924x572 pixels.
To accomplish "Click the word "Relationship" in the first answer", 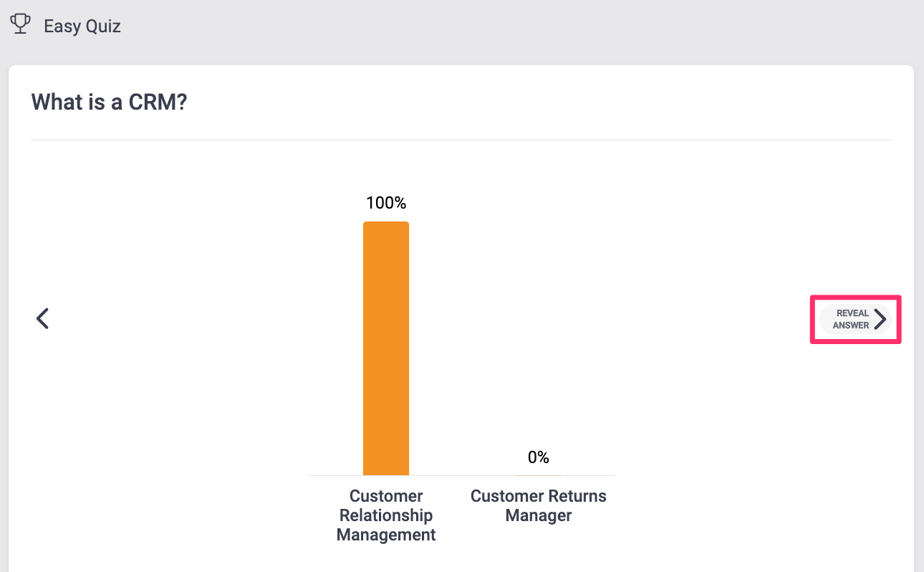I will pos(386,515).
